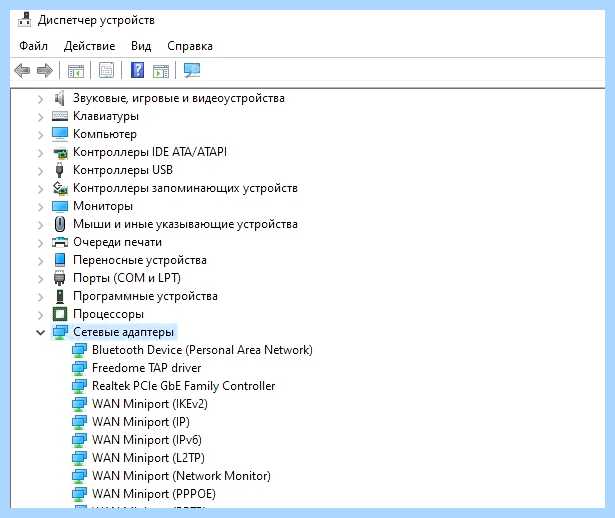Toggle the console tree pane button

[76, 71]
